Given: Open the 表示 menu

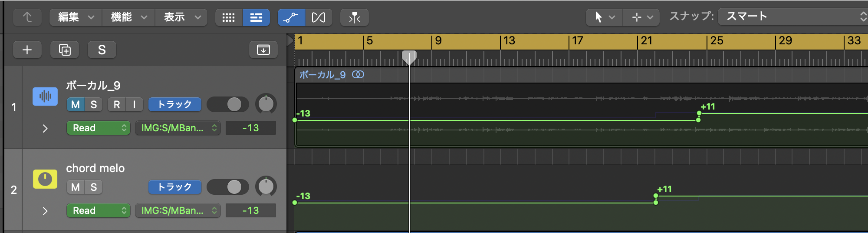Looking at the screenshot, I should (182, 17).
